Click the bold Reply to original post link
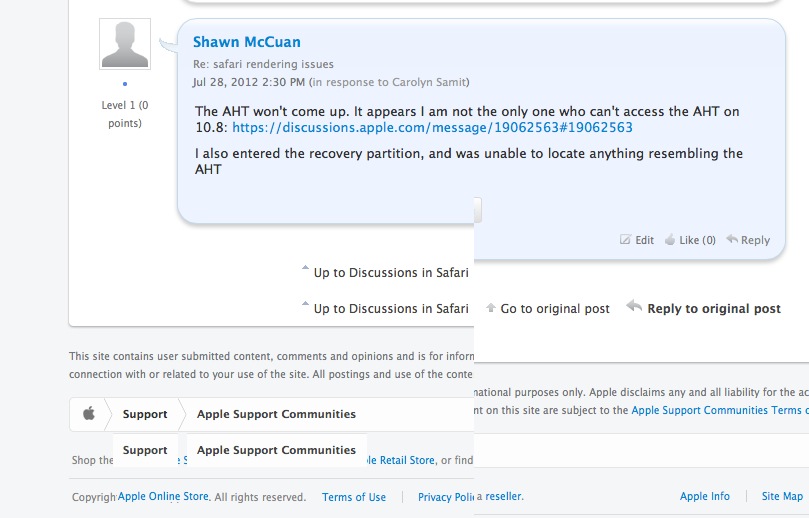The height and width of the screenshot is (518, 809). (x=714, y=309)
